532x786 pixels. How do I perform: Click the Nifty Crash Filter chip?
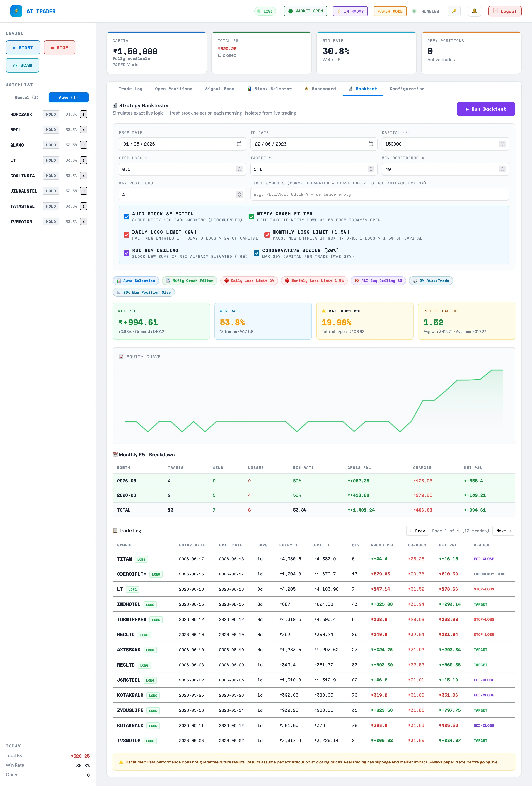[190, 281]
